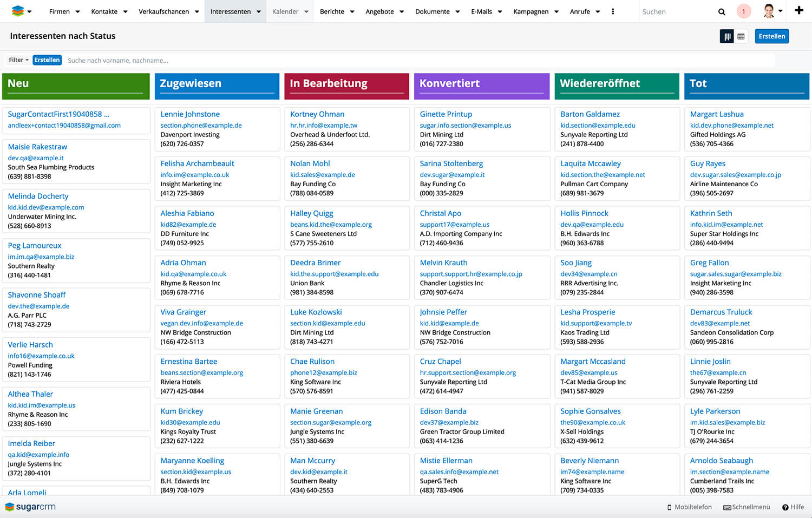Image resolution: width=812 pixels, height=518 pixels.
Task: Expand the Interessenten dropdown arrow
Action: click(x=259, y=11)
